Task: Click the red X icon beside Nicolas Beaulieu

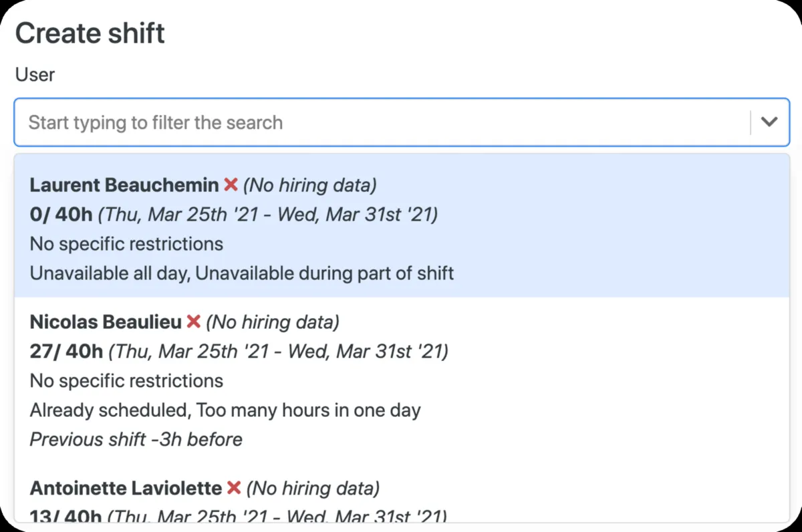Action: tap(193, 322)
